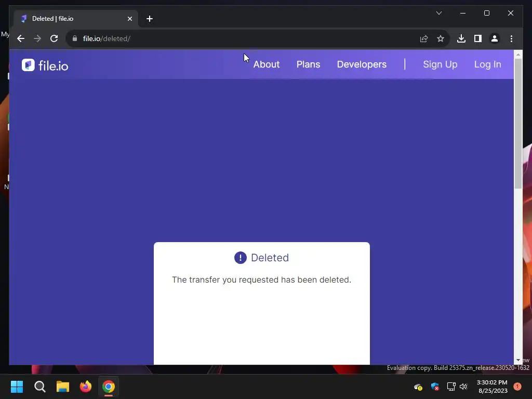The width and height of the screenshot is (532, 399).
Task: Open Chrome downloads icon
Action: click(461, 38)
